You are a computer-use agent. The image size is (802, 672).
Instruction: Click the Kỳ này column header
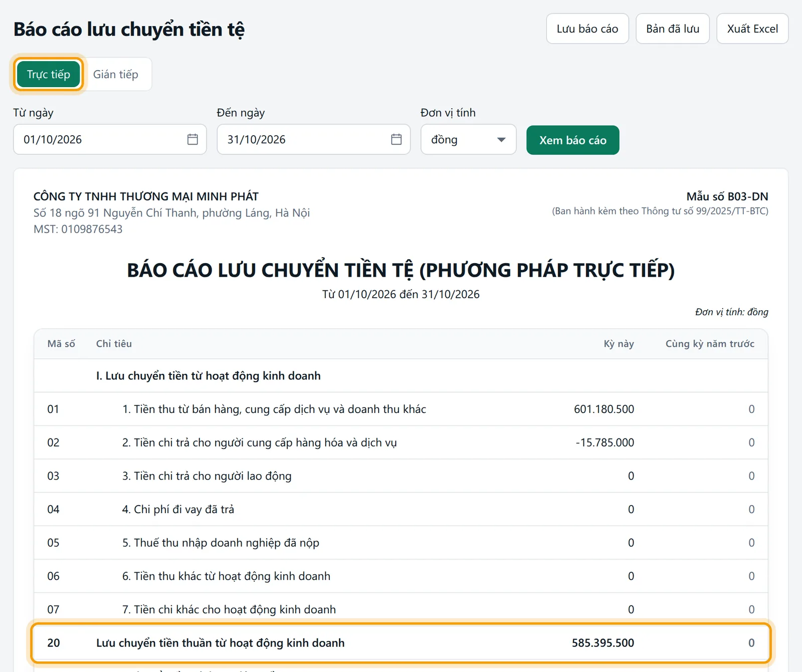pyautogui.click(x=619, y=344)
